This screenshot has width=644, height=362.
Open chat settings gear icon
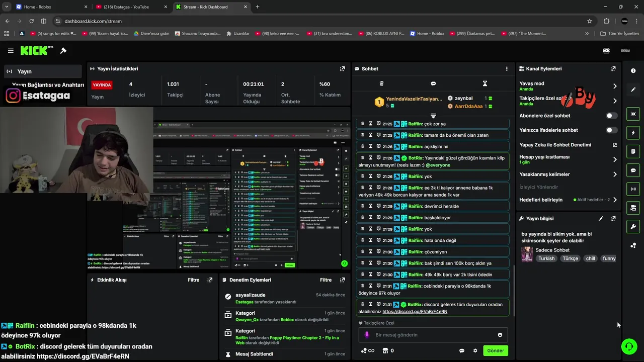coord(475,351)
